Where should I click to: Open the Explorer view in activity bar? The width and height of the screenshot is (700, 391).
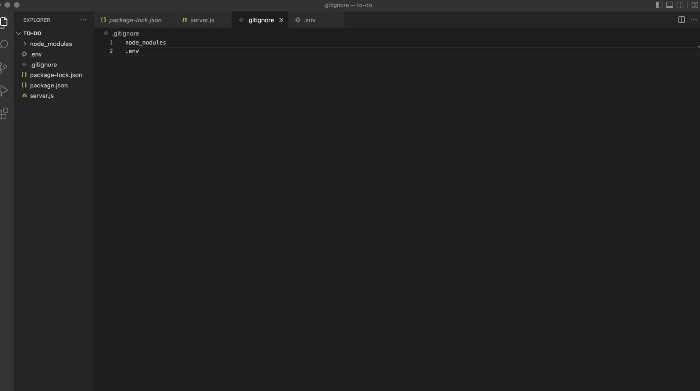click(4, 22)
